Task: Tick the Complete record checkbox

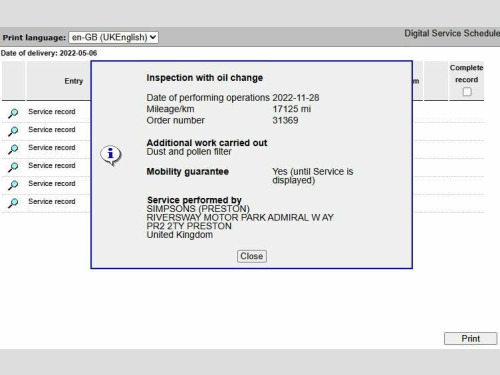Action: click(467, 92)
